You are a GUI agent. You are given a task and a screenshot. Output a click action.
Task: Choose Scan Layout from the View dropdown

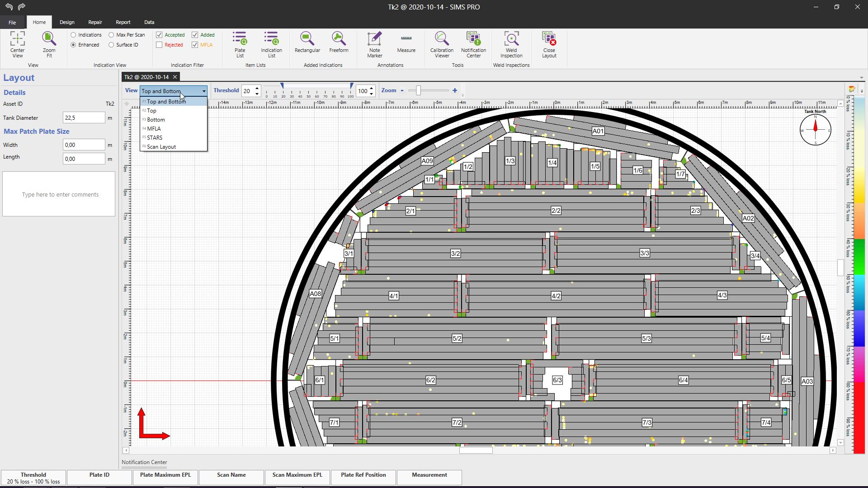click(161, 147)
